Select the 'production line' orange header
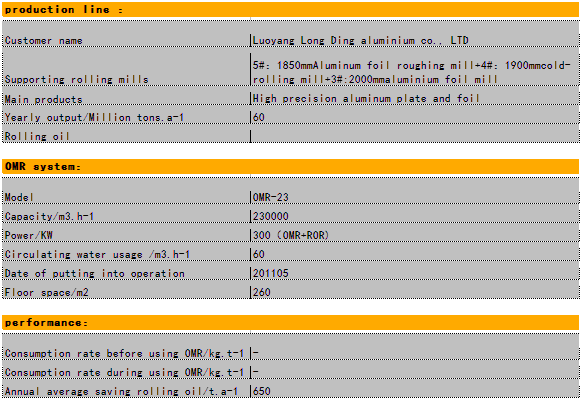Viewport: 582px width, 400px height. [290, 10]
